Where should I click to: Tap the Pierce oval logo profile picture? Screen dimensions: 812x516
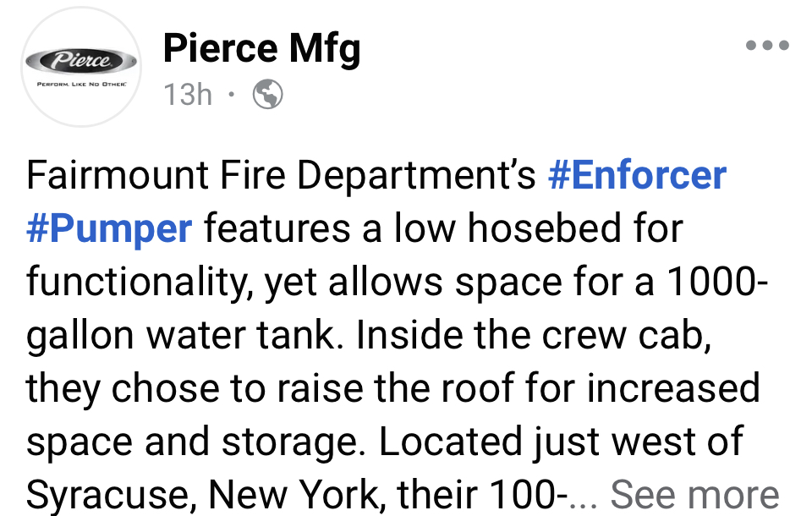click(81, 61)
